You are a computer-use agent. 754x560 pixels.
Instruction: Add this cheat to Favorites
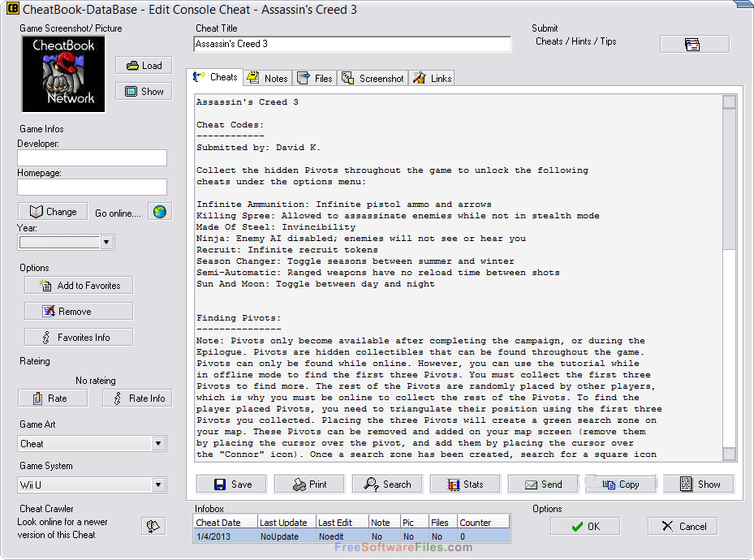pyautogui.click(x=79, y=286)
